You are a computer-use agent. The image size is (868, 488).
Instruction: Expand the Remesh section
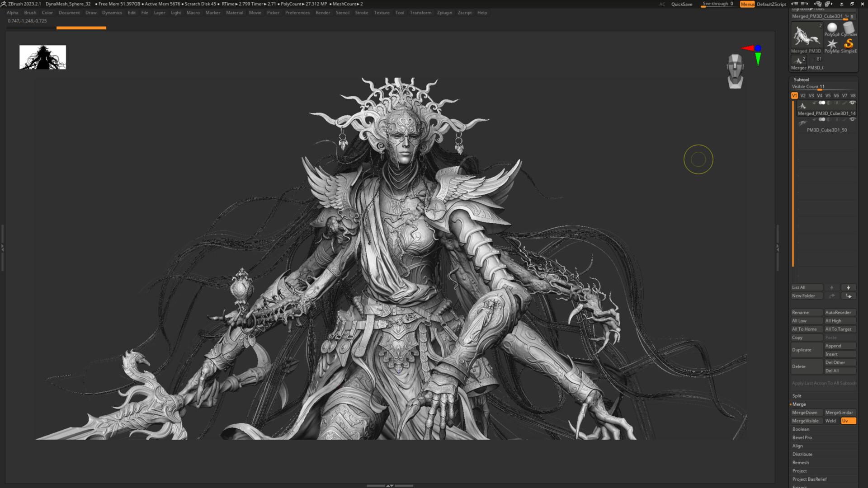point(800,462)
